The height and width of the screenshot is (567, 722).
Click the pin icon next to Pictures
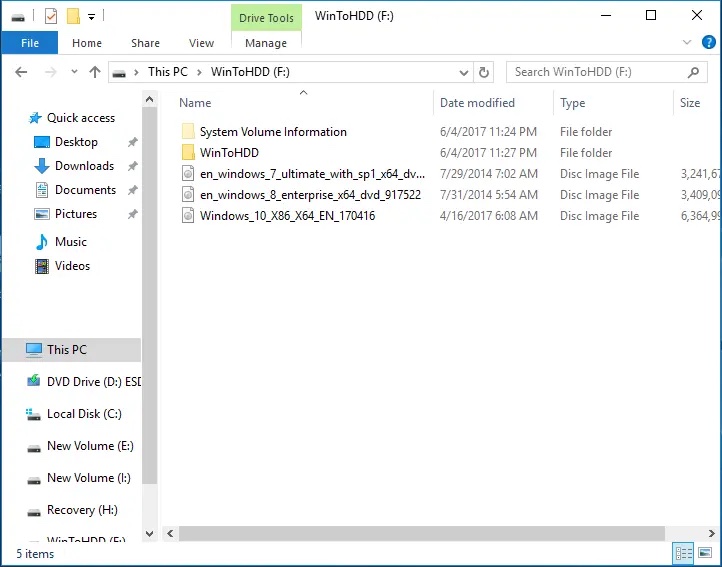(133, 214)
